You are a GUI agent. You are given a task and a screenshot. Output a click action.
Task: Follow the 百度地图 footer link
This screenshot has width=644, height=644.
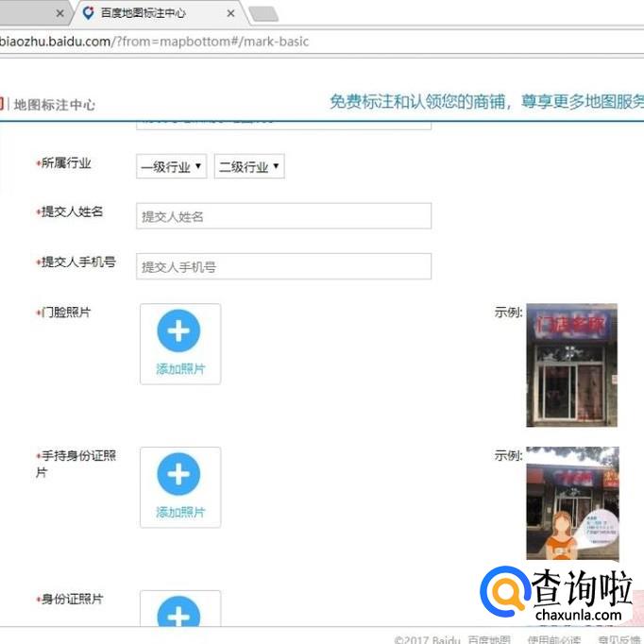point(488,639)
